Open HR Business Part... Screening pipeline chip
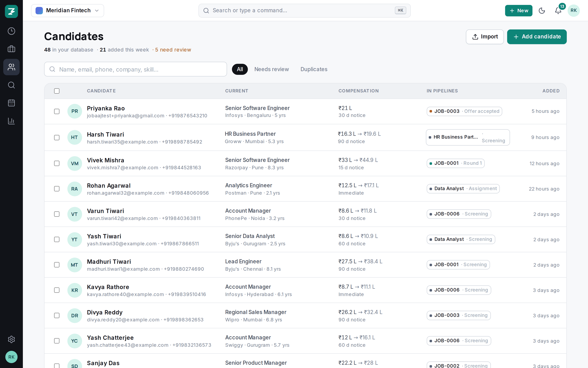This screenshot has height=368, width=588. (468, 137)
